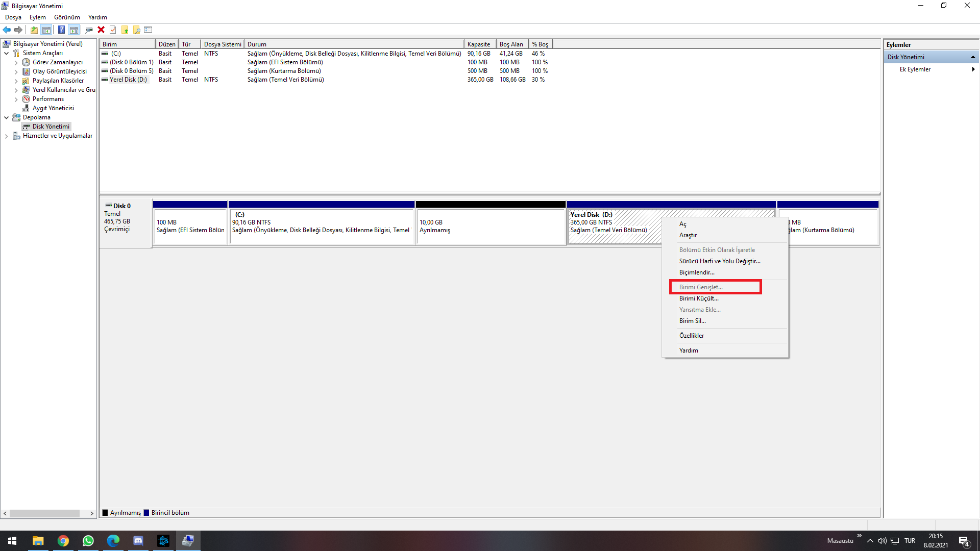980x551 pixels.
Task: Click the Disk 0 label panel
Action: (x=126, y=223)
